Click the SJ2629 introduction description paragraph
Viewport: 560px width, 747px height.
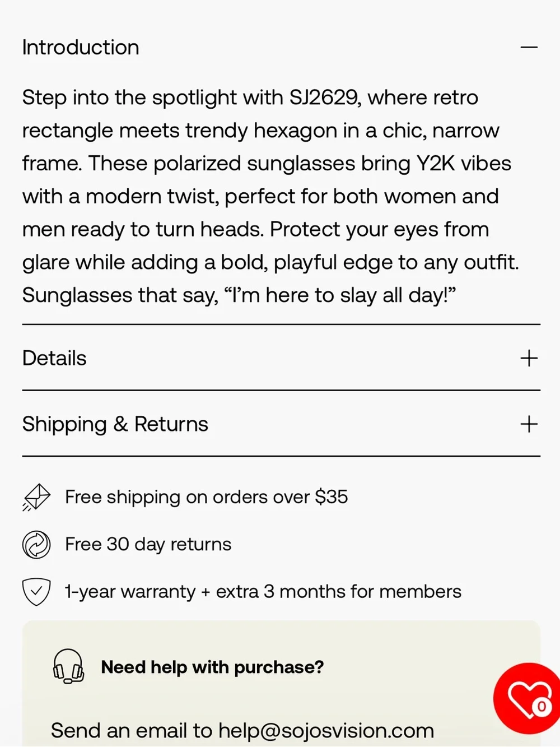(x=270, y=196)
